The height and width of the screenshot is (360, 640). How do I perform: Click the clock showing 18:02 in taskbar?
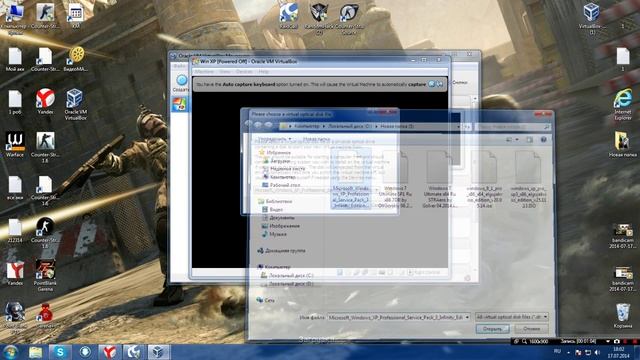pyautogui.click(x=619, y=352)
